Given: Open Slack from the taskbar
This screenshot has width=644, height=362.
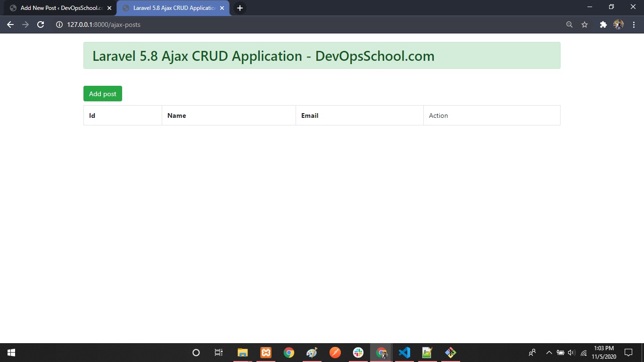Looking at the screenshot, I should click(x=358, y=353).
